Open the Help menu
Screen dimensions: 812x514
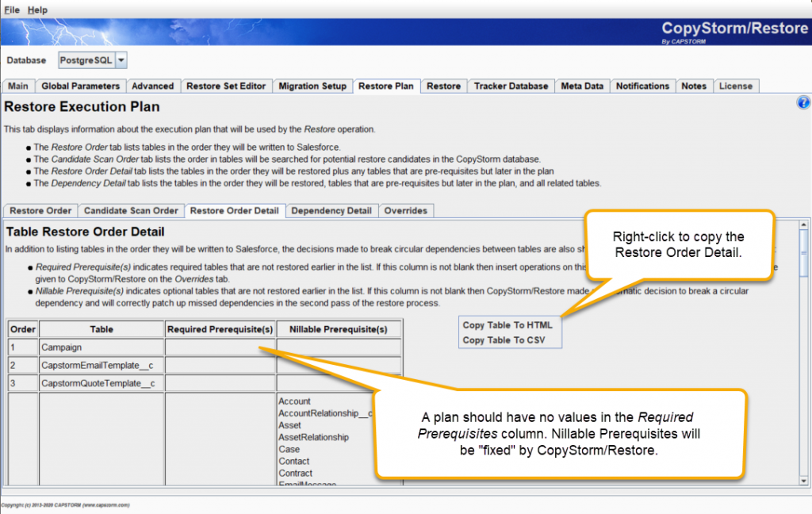[37, 10]
